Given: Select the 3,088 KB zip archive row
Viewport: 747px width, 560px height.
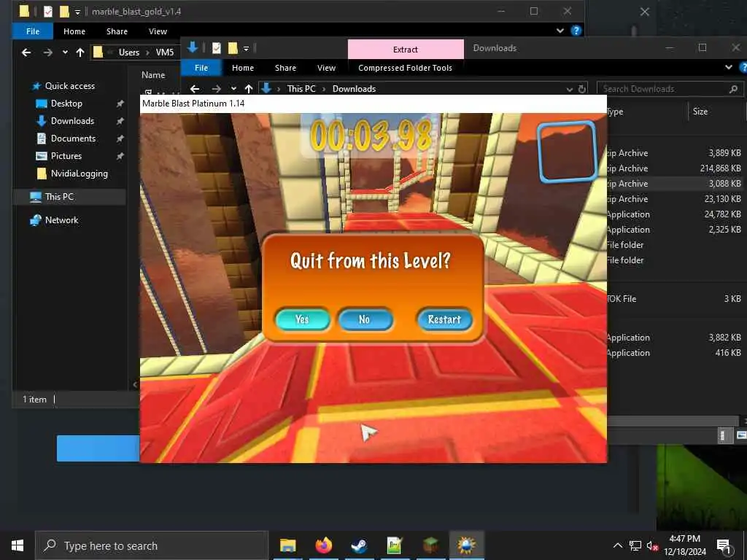Looking at the screenshot, I should tap(675, 183).
